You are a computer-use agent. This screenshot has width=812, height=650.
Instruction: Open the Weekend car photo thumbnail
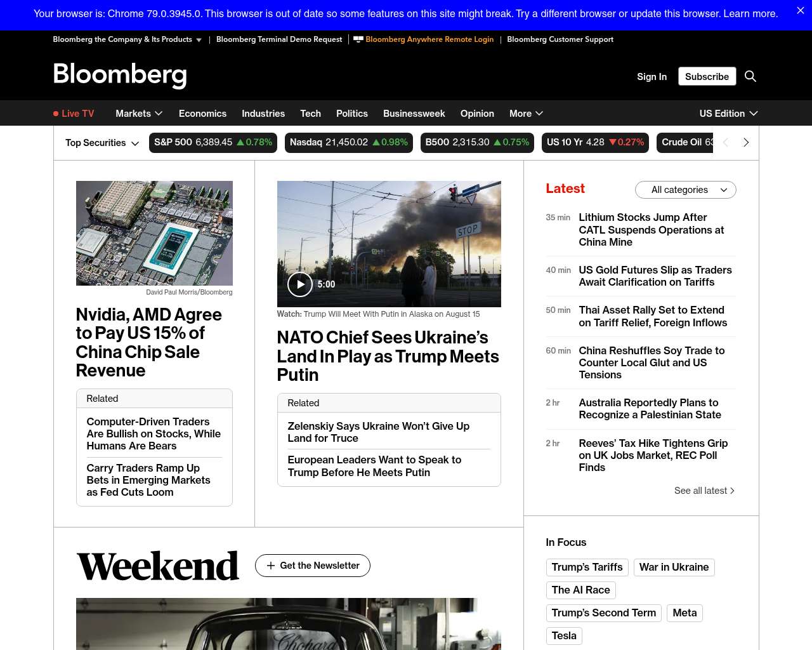click(289, 623)
